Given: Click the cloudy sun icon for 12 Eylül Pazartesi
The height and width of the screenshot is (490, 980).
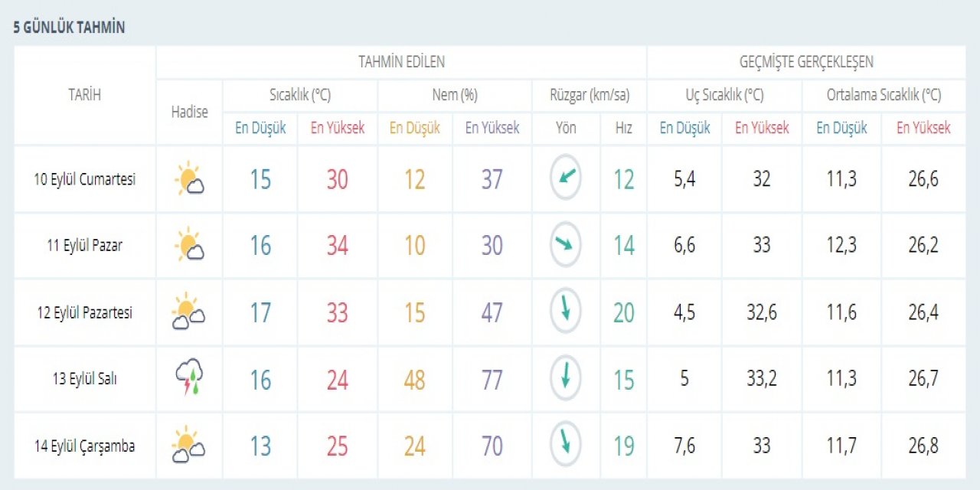Looking at the screenshot, I should [188, 312].
